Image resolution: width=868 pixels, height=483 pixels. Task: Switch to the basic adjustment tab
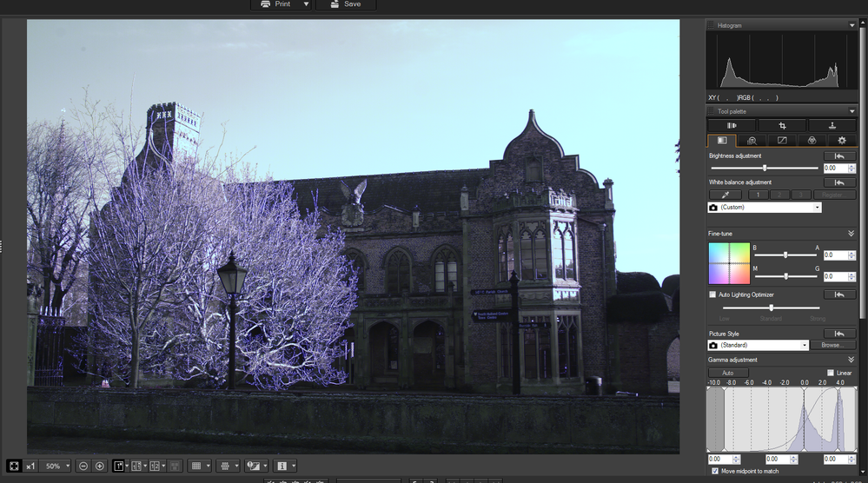pyautogui.click(x=722, y=141)
